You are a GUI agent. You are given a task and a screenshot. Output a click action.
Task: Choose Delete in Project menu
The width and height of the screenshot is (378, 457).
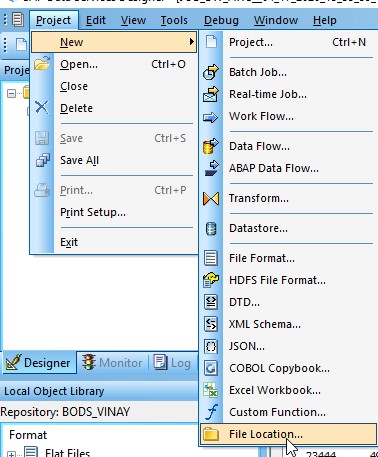(114, 108)
